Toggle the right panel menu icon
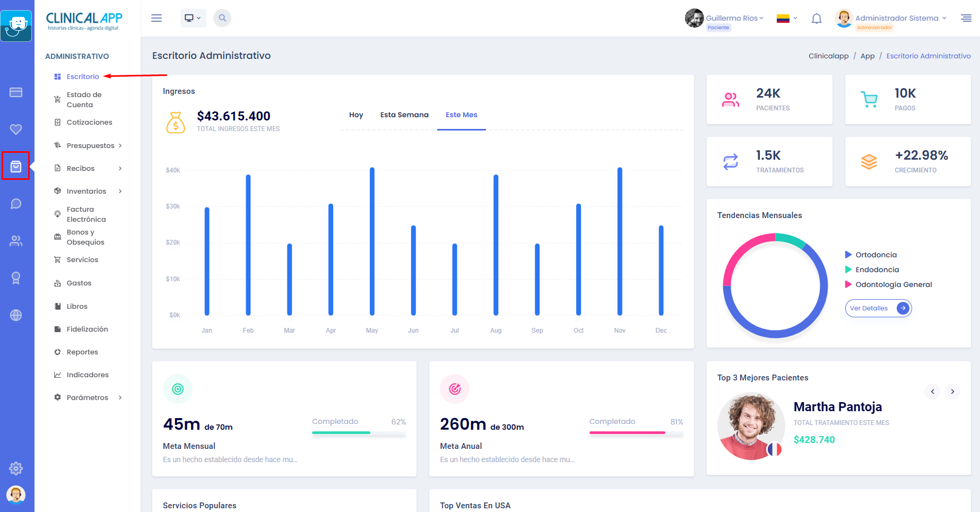Image resolution: width=980 pixels, height=512 pixels. pos(966,18)
